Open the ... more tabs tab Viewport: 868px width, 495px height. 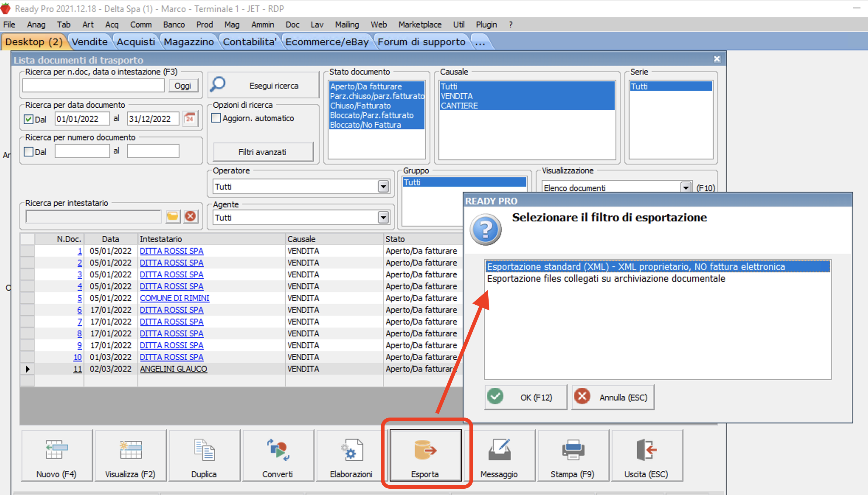(480, 42)
